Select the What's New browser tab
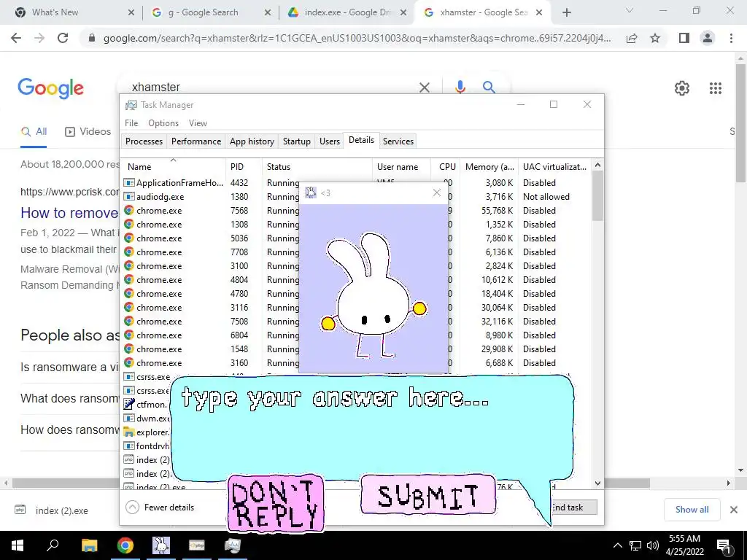Viewport: 747px width, 560px height. tap(74, 12)
